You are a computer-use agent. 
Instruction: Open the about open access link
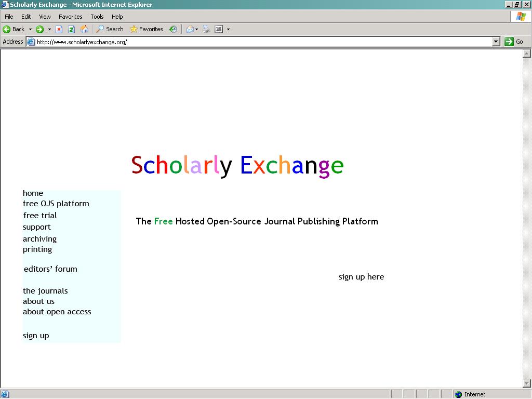point(57,312)
